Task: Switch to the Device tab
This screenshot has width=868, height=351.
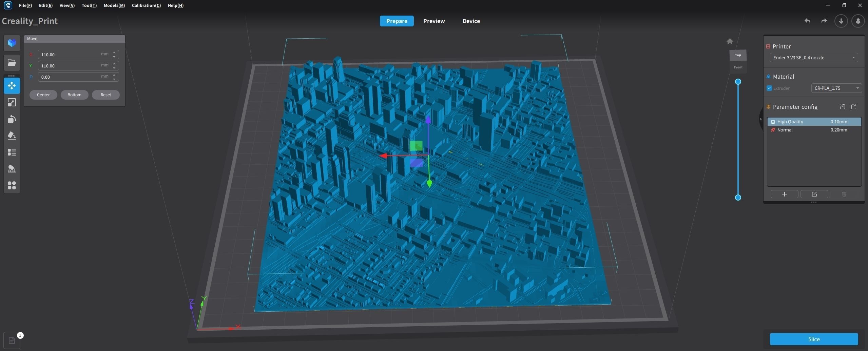Action: point(471,21)
